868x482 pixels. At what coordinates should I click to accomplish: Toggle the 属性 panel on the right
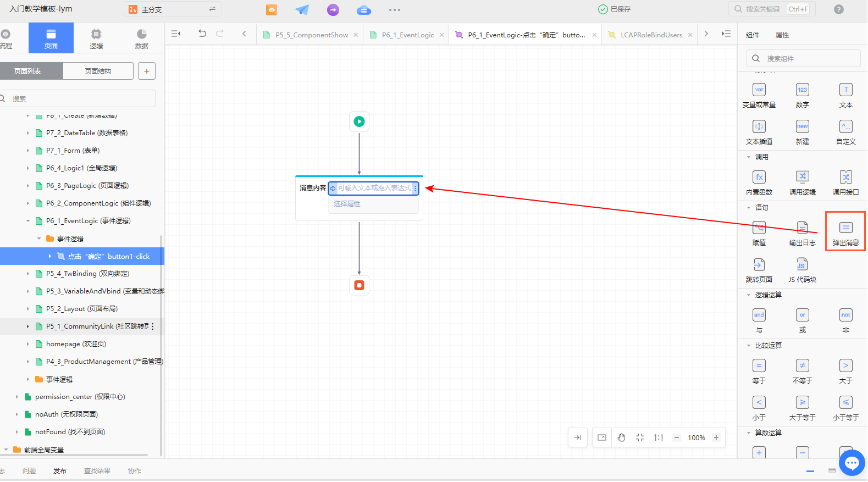click(x=782, y=35)
